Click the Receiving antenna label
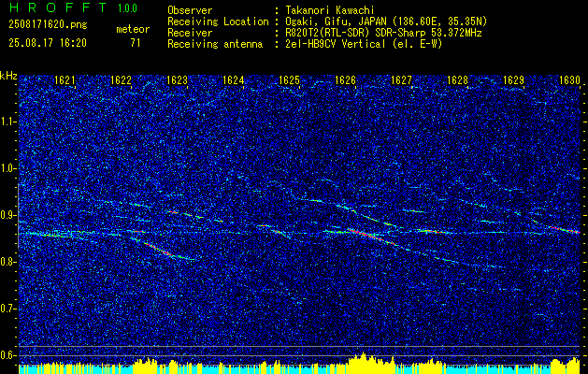The width and height of the screenshot is (588, 374). 215,44
